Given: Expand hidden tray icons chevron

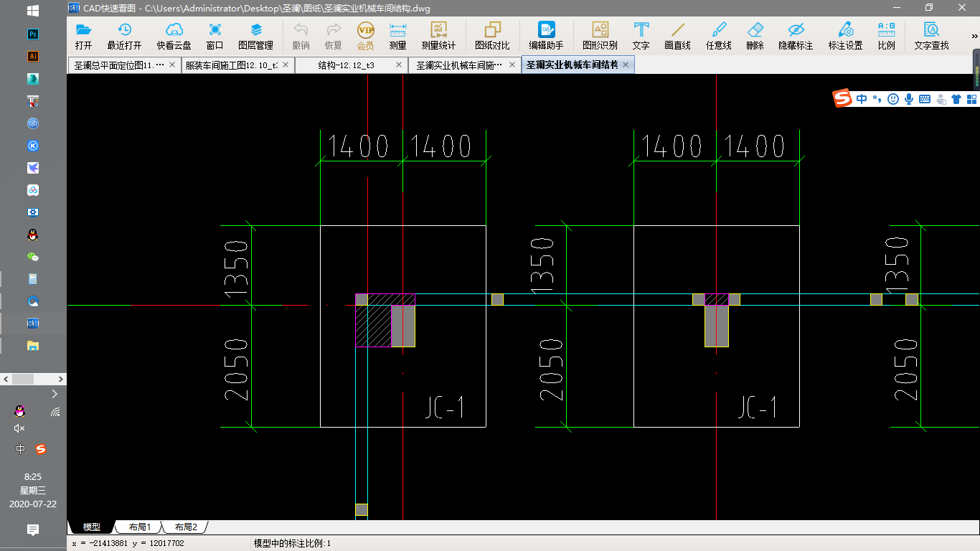Looking at the screenshot, I should pyautogui.click(x=55, y=394).
